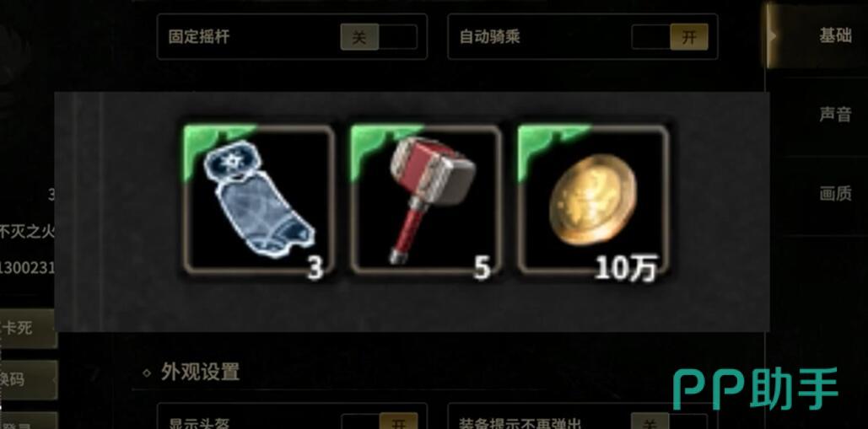Click the 外观设置 section header
This screenshot has height=429, width=868.
click(x=201, y=372)
